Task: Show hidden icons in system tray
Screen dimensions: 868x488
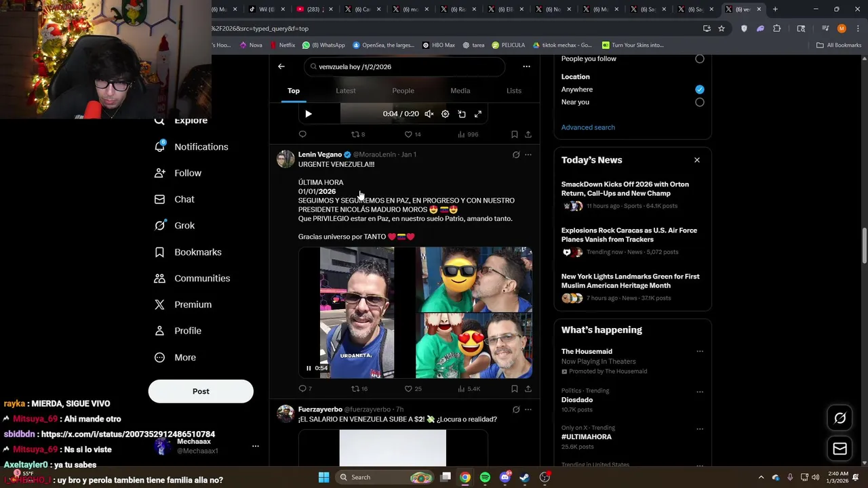Action: 761,477
